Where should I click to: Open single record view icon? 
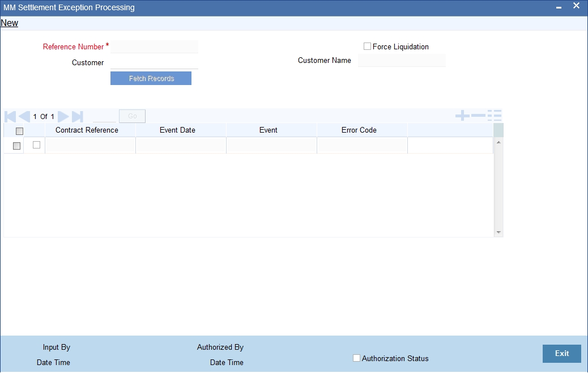tap(495, 116)
